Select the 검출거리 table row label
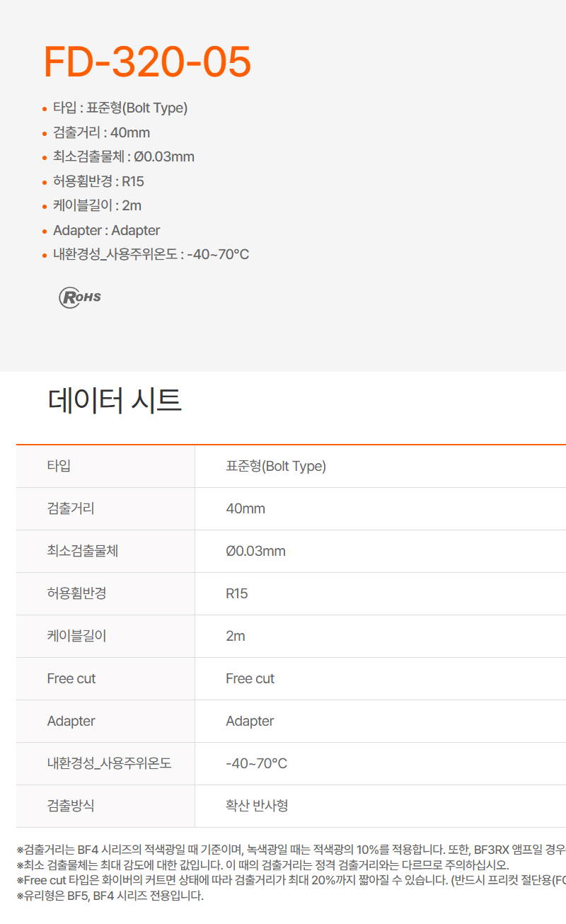Image resolution: width=566 pixels, height=924 pixels. click(71, 508)
